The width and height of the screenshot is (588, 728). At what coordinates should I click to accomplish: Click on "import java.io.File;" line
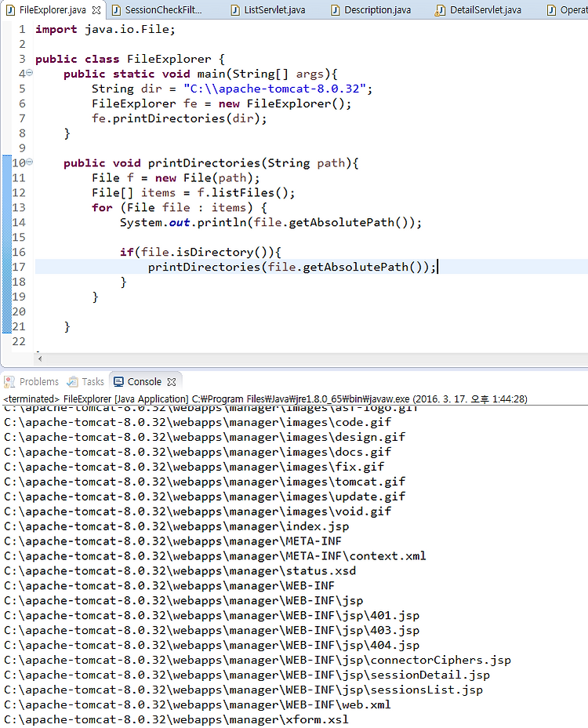tap(105, 29)
